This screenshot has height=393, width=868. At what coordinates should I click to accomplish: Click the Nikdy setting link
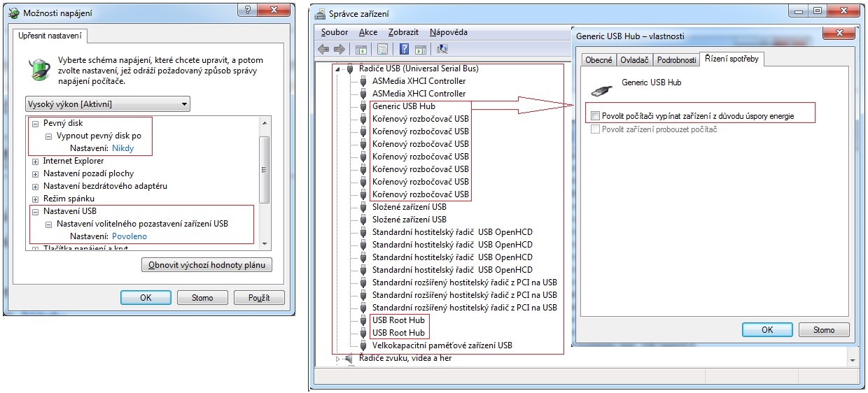[x=122, y=148]
